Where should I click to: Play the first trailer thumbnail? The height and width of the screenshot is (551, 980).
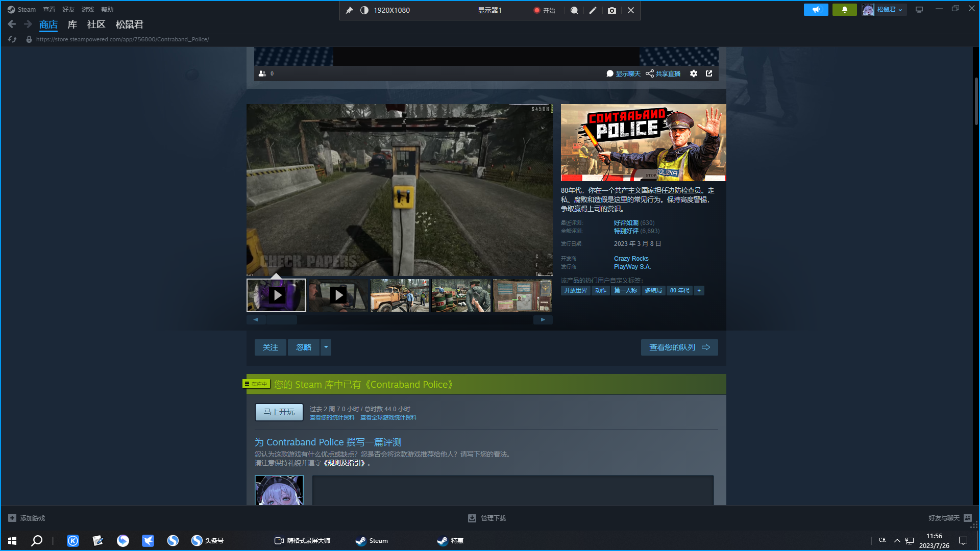click(276, 295)
